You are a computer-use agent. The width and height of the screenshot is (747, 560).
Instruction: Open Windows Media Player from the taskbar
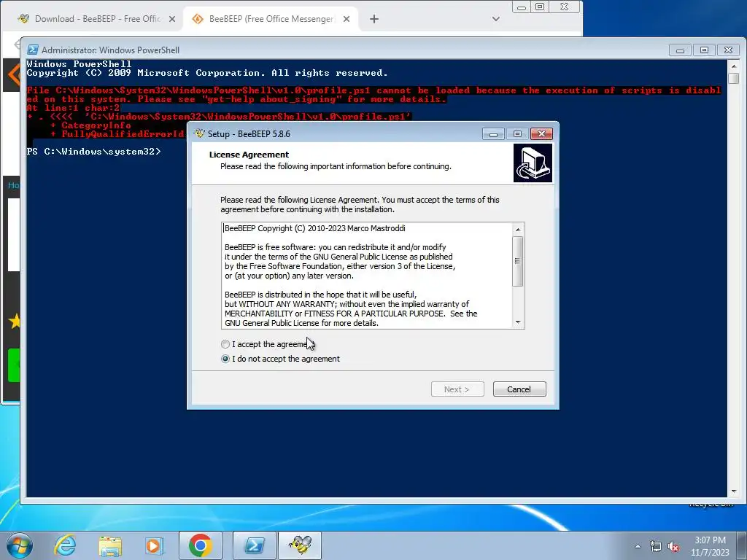(154, 545)
